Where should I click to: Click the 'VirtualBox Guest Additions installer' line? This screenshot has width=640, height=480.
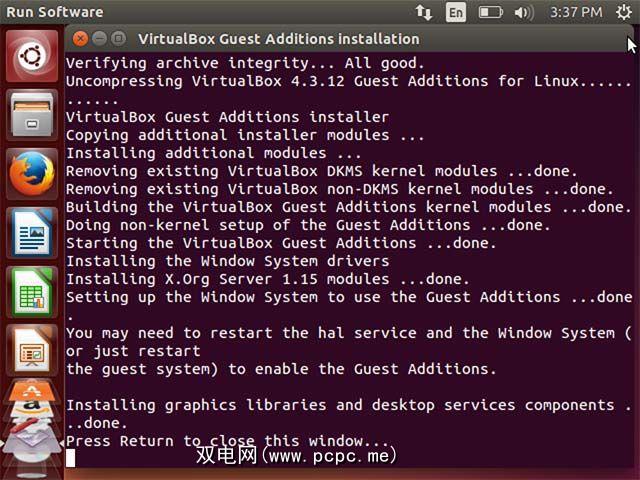(x=227, y=117)
